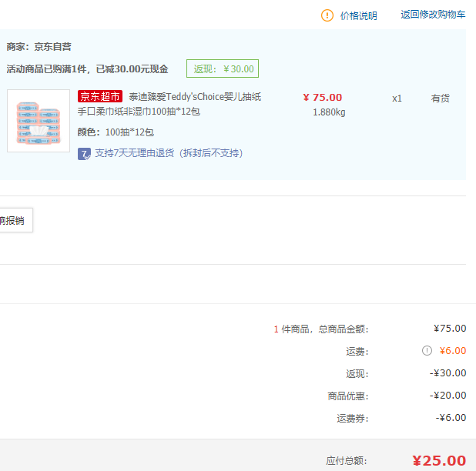
Task: Click 返回修改购物车 link
Action: (x=433, y=15)
